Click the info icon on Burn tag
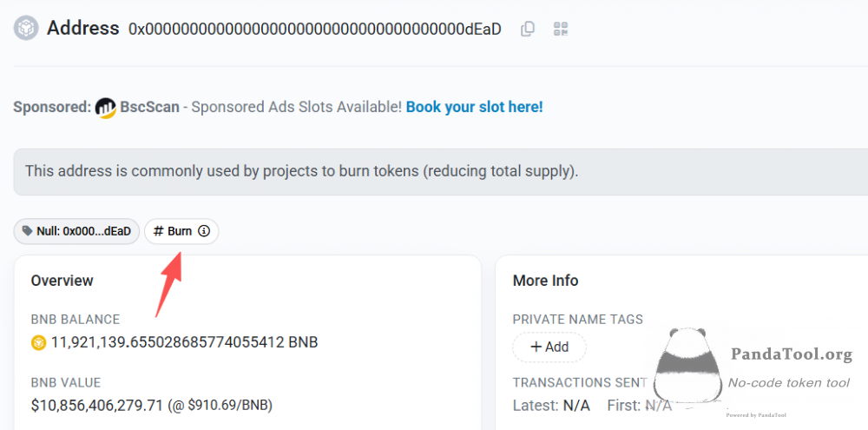868x430 pixels. pos(204,231)
